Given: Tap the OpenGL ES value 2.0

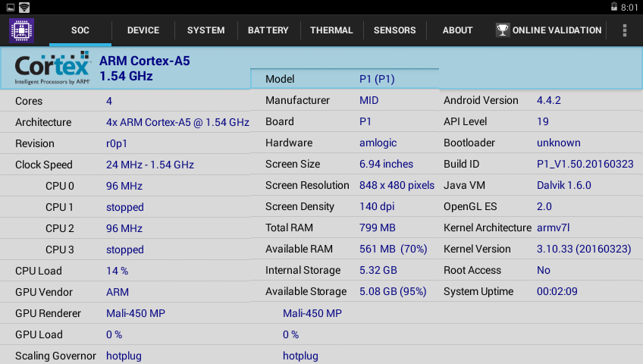Looking at the screenshot, I should pos(544,206).
